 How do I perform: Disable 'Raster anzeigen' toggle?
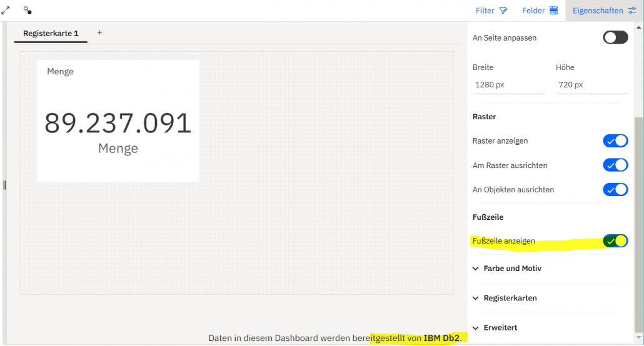[x=615, y=141]
